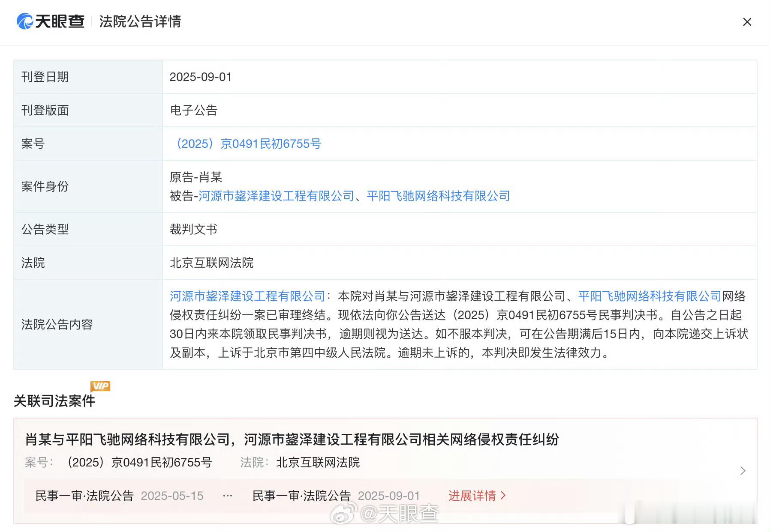This screenshot has height=532, width=770.
Task: Expand hidden timeline entries via ellipsis
Action: coord(228,496)
